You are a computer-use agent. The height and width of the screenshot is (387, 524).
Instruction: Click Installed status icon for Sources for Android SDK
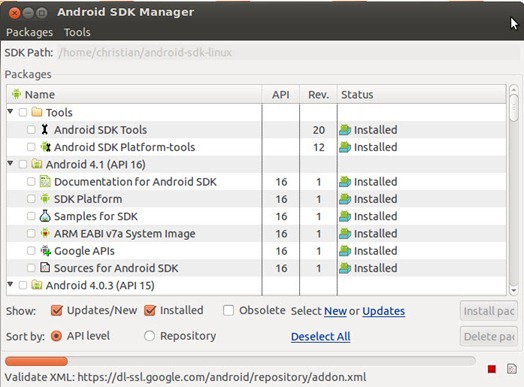pos(345,268)
